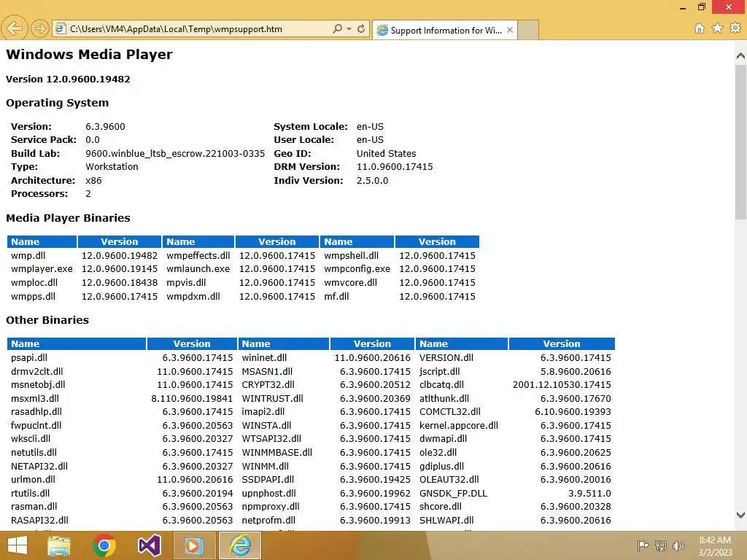Click the scrollbar up arrow

click(x=741, y=55)
